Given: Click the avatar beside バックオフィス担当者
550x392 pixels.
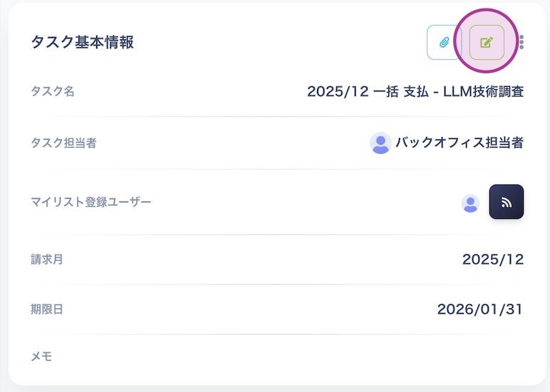Looking at the screenshot, I should coord(380,143).
